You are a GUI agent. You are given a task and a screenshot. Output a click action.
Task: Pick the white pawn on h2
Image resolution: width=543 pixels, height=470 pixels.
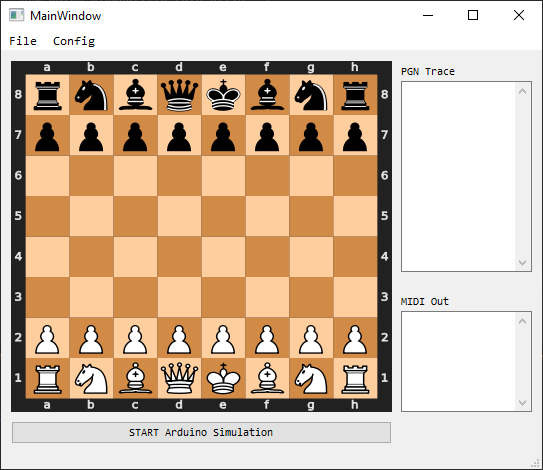pos(355,339)
